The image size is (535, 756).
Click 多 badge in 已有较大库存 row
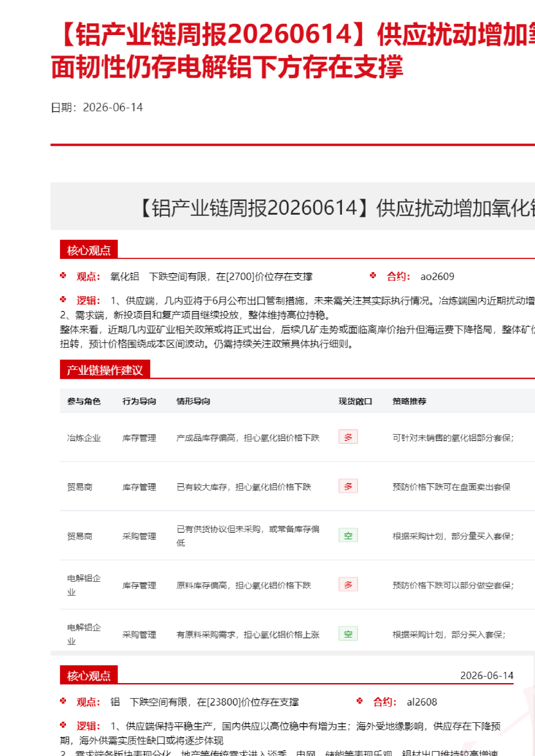pyautogui.click(x=348, y=486)
